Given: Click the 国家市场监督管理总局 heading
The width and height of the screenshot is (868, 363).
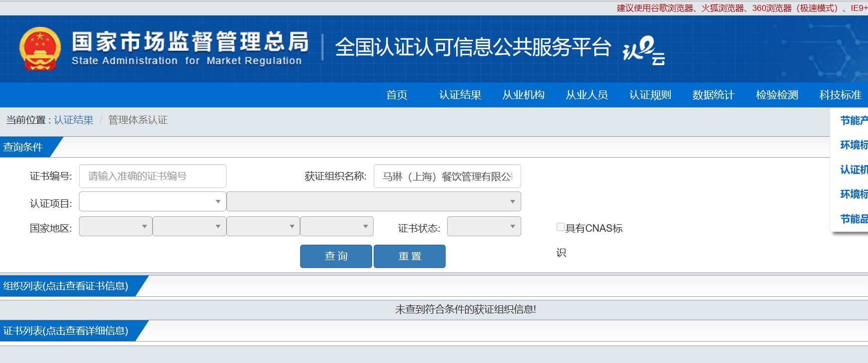Looking at the screenshot, I should point(190,42).
